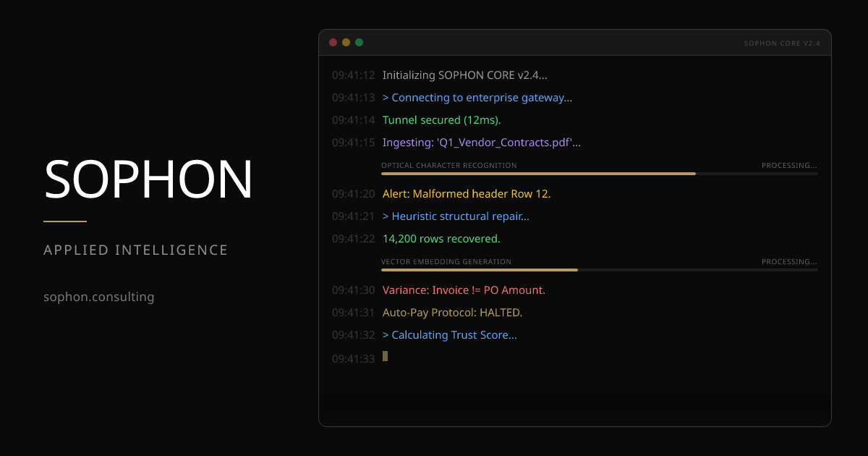Screen dimensions: 868x456
Task: Select the 'Calculating Trust Score...' line
Action: tap(450, 335)
